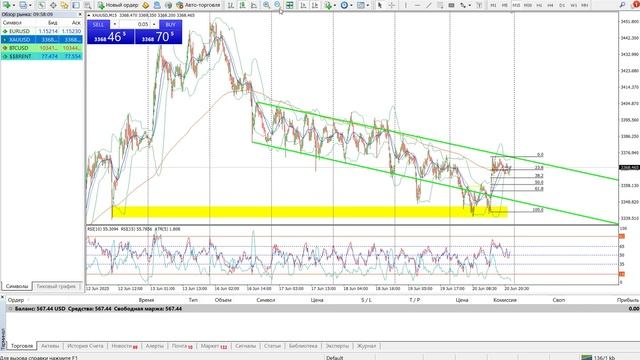Open the Profiles icon in toolbar
640x360 pixels.
[23, 5]
